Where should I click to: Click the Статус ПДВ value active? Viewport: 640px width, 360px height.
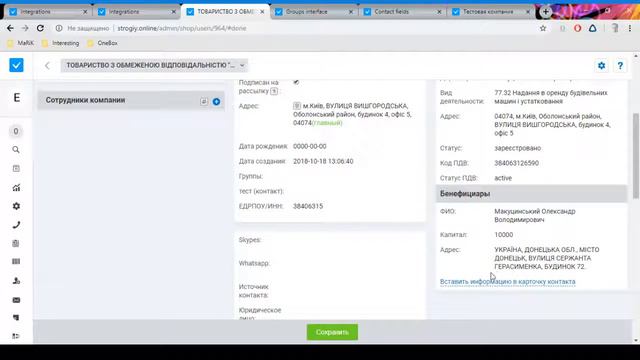click(x=503, y=178)
